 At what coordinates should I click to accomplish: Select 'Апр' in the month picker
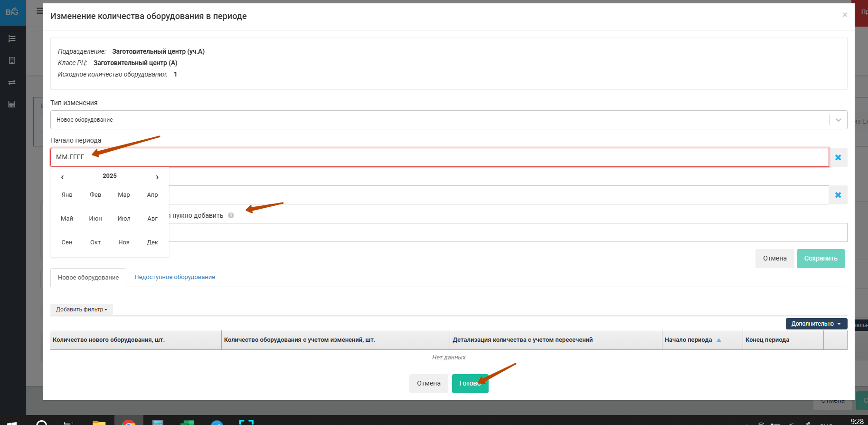pos(152,195)
